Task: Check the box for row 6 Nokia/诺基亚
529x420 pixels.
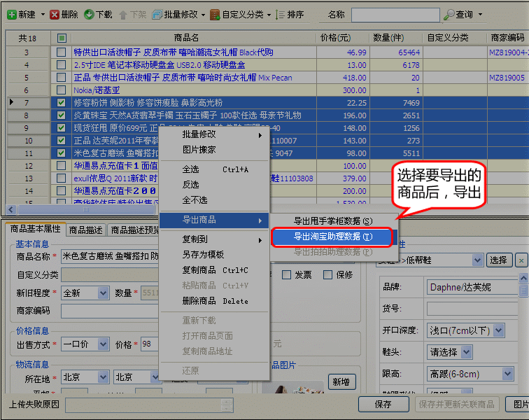Action: (x=62, y=90)
